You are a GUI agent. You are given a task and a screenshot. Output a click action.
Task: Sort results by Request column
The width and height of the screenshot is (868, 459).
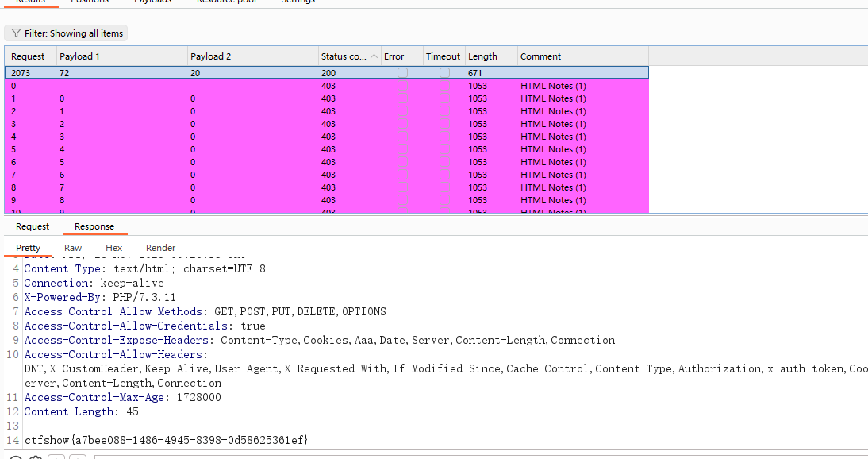(31, 56)
